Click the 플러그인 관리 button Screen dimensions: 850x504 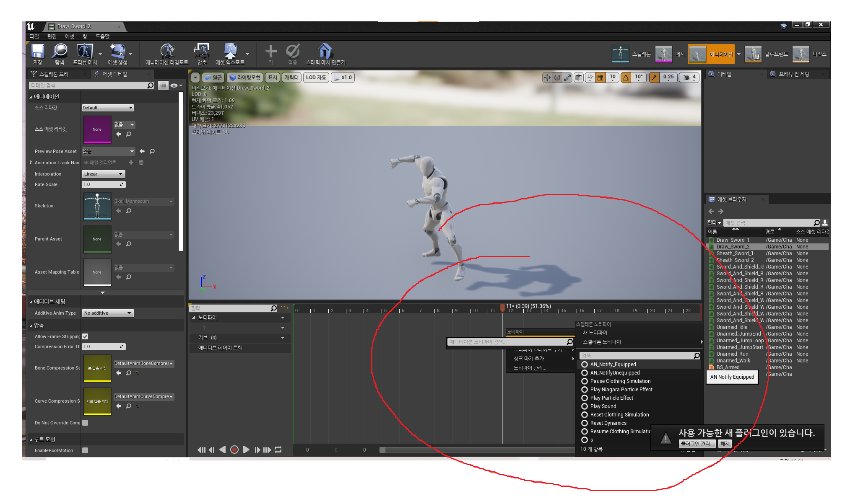[x=697, y=444]
